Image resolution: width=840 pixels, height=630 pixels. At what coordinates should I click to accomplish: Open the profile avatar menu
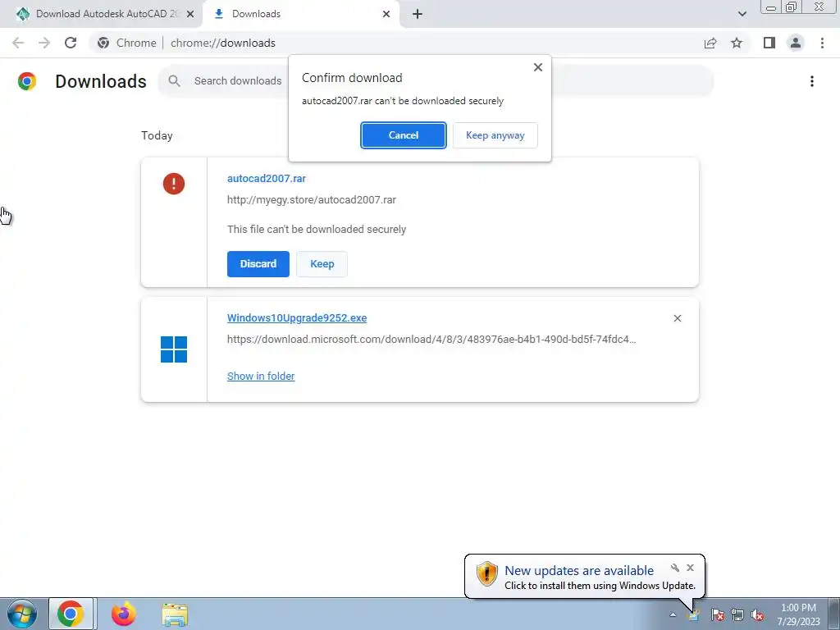coord(796,43)
